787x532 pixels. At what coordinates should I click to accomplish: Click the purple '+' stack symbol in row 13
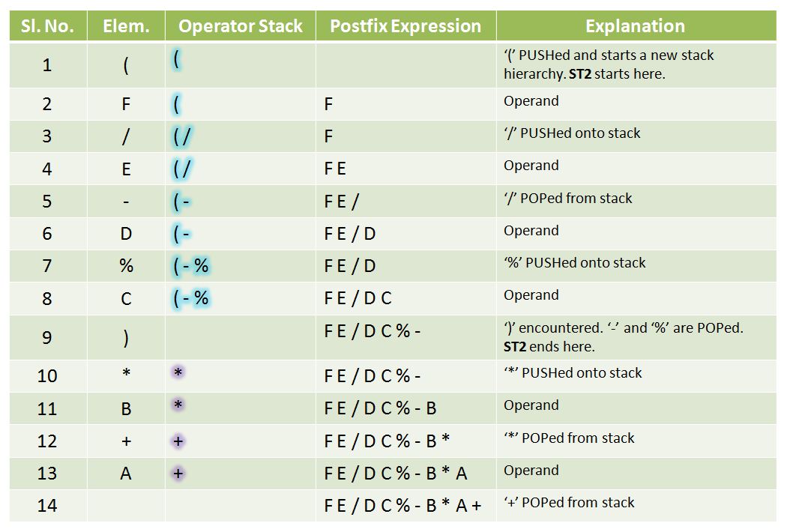click(x=178, y=474)
